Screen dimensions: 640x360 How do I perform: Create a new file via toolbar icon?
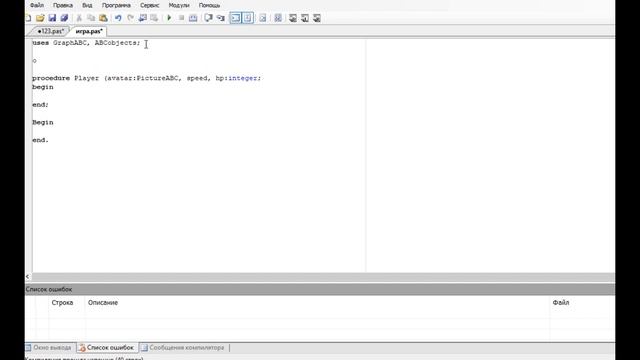point(28,18)
